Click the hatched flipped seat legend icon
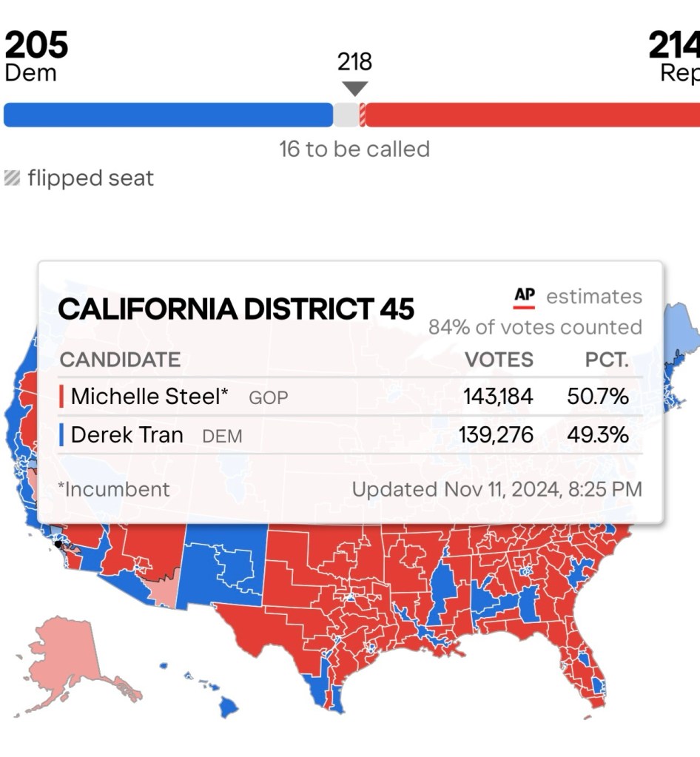The image size is (700, 757). click(x=12, y=178)
